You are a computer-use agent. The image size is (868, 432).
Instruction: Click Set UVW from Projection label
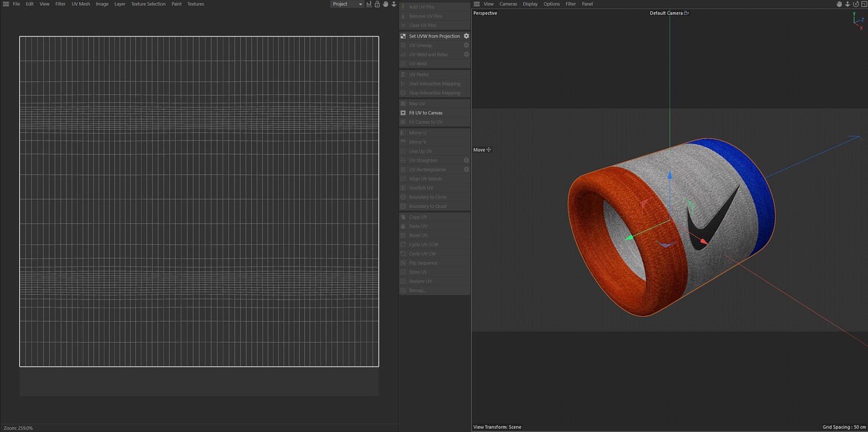pos(435,36)
